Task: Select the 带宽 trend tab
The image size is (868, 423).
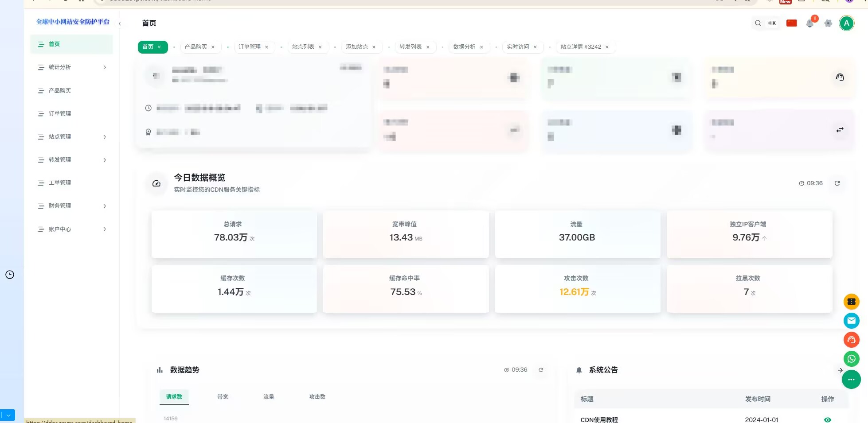Action: (x=223, y=397)
